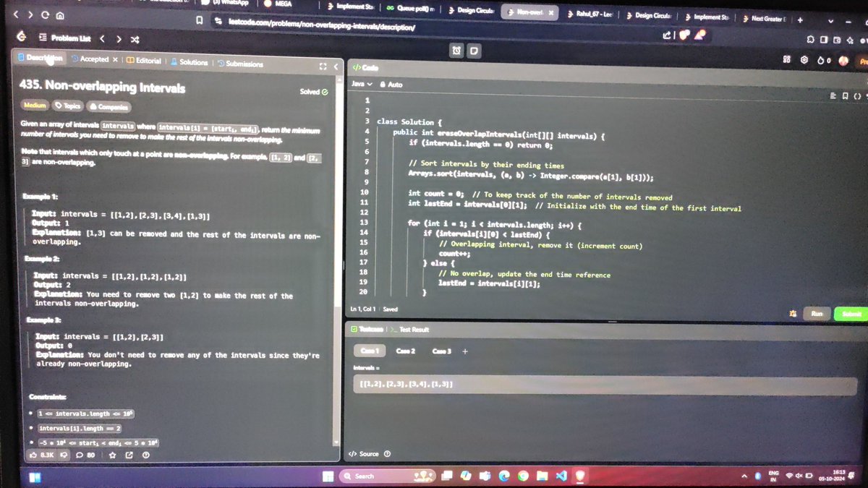
Task: Open Brave browser from taskbar
Action: tap(581, 475)
